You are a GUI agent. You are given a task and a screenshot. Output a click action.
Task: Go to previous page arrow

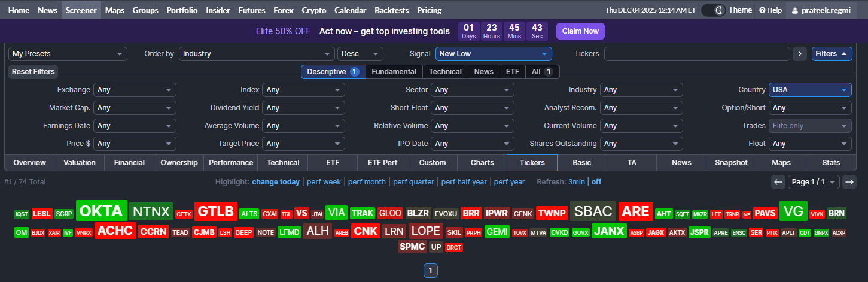click(778, 182)
